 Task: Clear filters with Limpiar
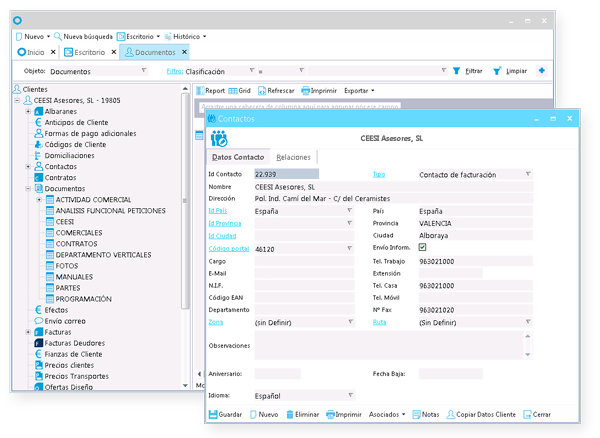pos(510,71)
